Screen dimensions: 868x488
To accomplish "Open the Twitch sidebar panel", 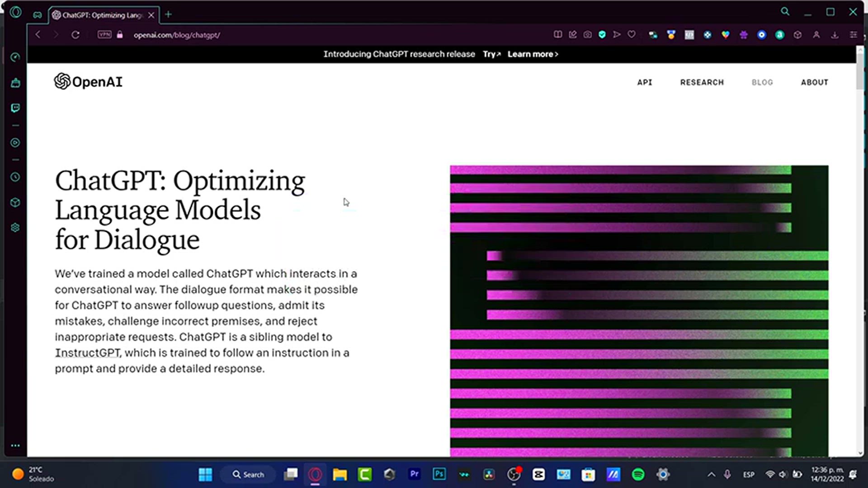I will pyautogui.click(x=15, y=108).
